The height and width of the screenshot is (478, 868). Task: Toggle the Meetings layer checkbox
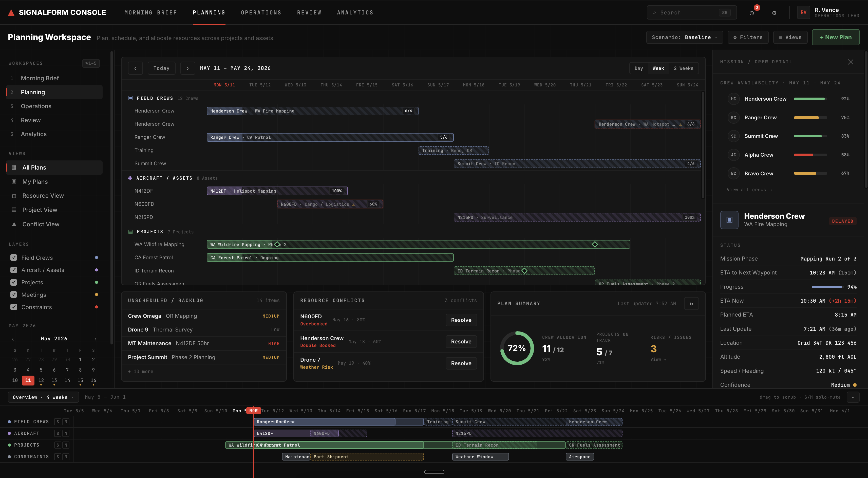point(13,295)
